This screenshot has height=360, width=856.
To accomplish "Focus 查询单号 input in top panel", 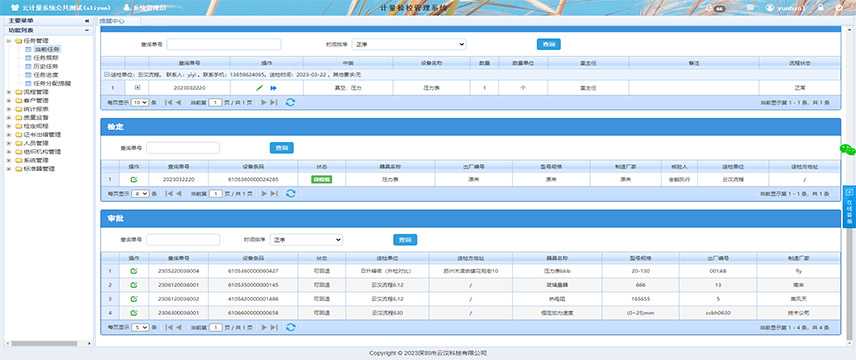I will pos(224,44).
